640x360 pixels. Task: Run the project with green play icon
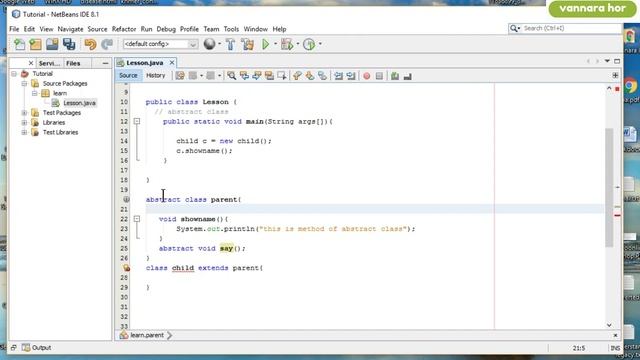[x=266, y=44]
